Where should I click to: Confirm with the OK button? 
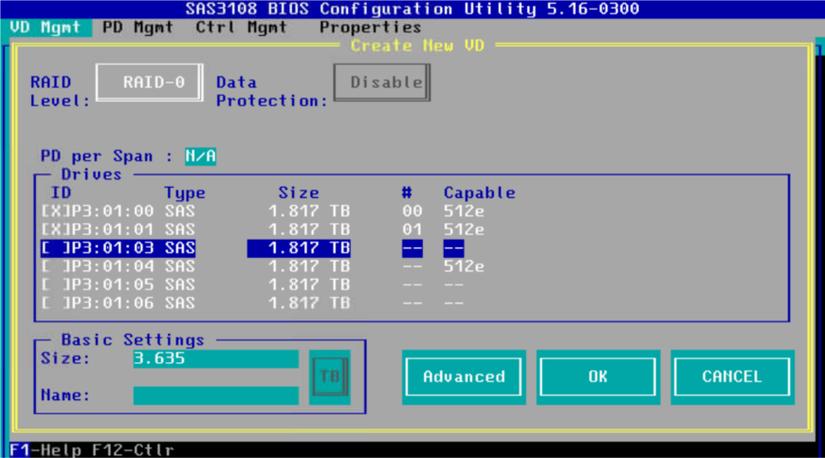pos(598,377)
